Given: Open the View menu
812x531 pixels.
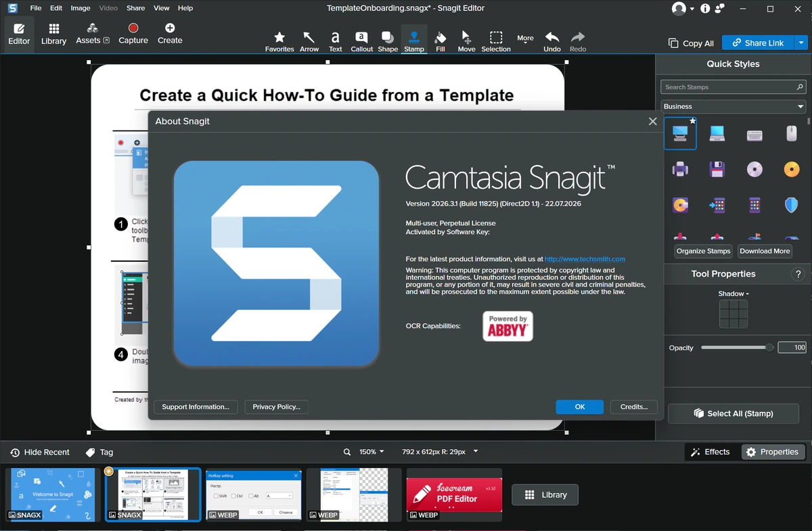Looking at the screenshot, I should (162, 8).
